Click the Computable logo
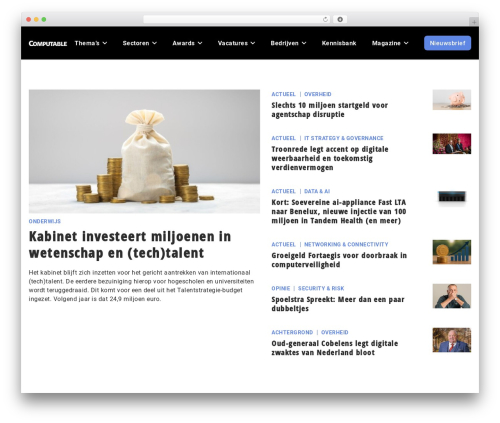 click(48, 43)
